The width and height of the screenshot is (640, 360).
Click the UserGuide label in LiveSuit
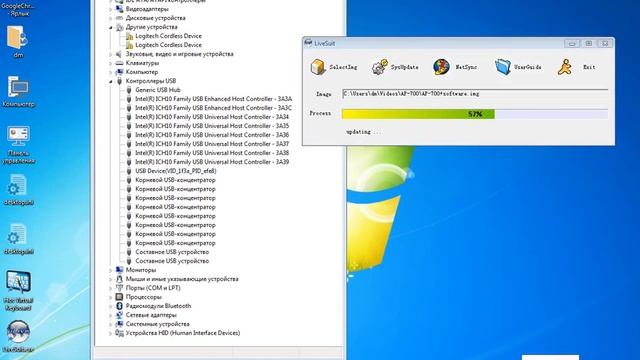click(528, 67)
